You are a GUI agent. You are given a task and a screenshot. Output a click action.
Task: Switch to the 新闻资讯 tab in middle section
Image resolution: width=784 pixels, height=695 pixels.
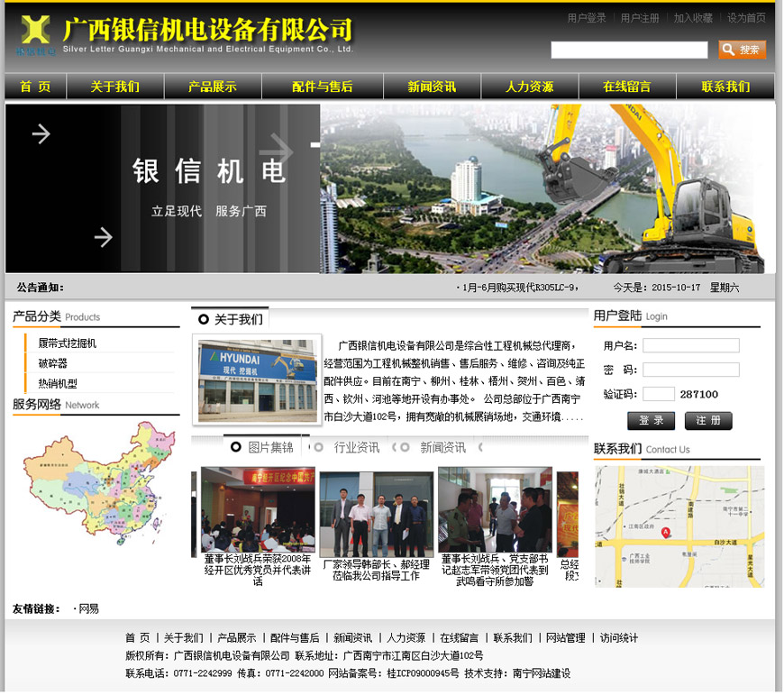[442, 447]
